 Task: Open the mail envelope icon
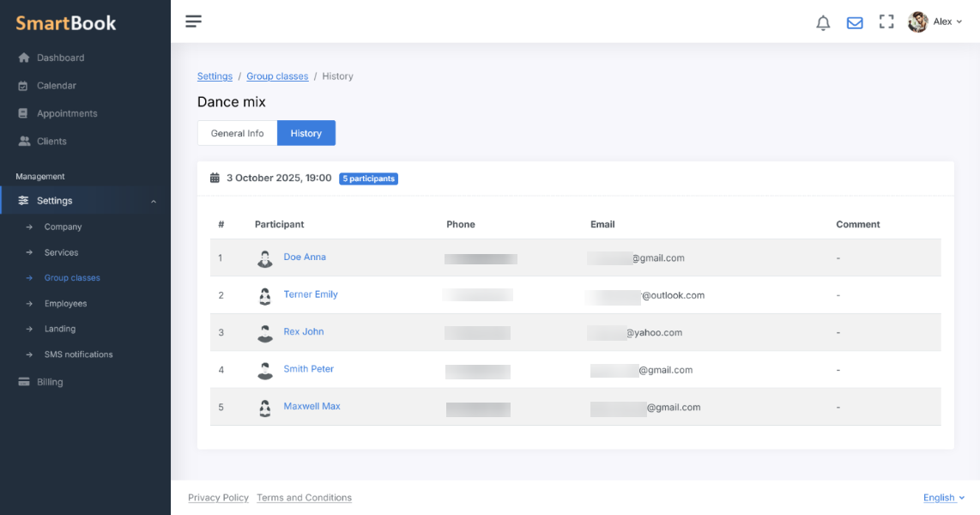click(855, 22)
